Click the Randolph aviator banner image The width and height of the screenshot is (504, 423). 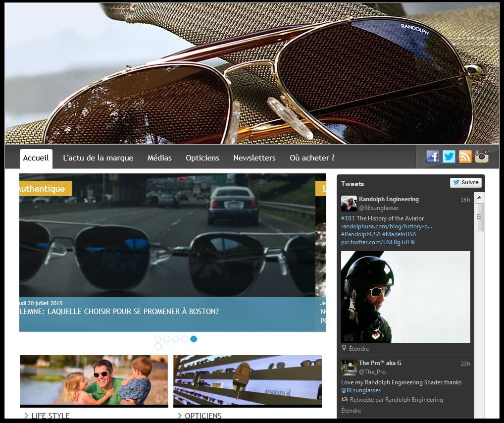pyautogui.click(x=252, y=73)
